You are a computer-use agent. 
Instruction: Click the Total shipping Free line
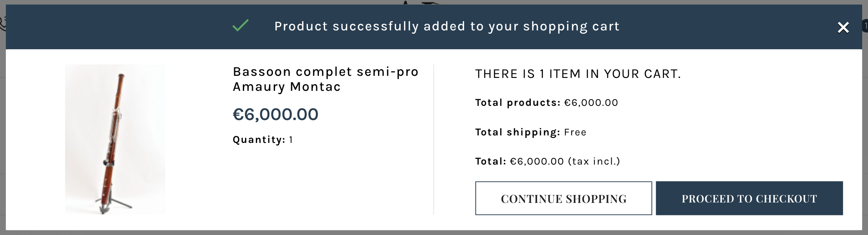(530, 132)
